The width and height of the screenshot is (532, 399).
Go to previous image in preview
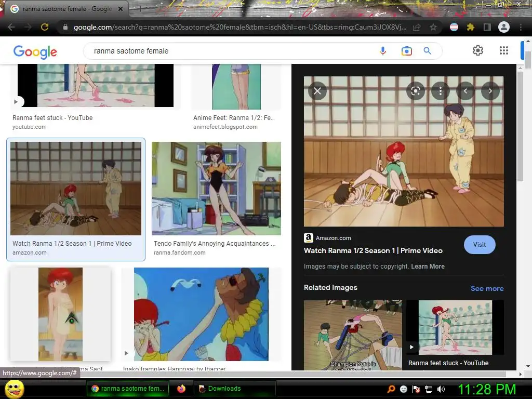point(465,91)
